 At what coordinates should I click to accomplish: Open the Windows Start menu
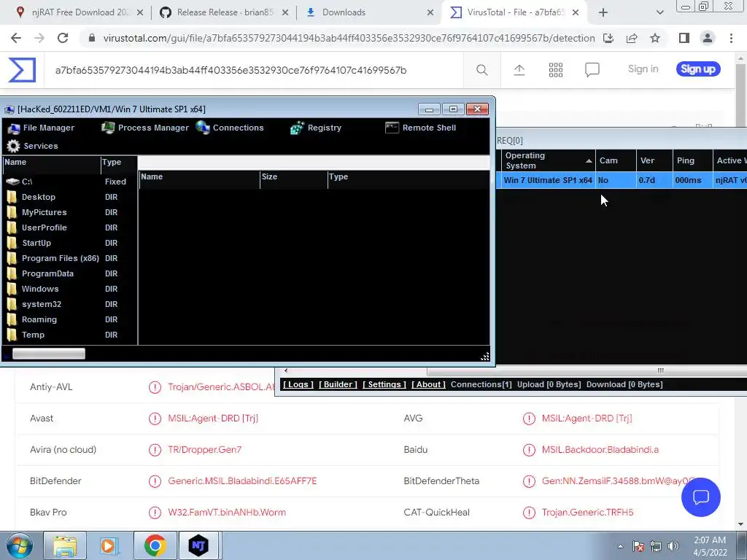coord(20,545)
